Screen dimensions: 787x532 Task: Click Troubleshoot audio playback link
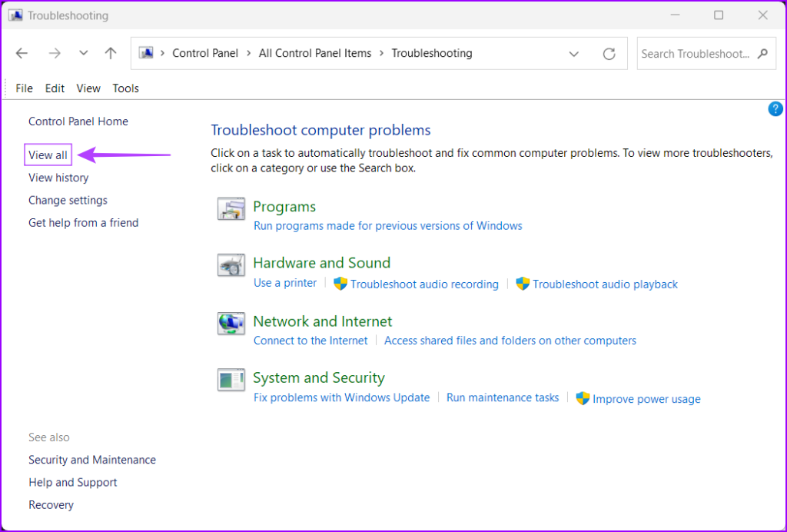tap(606, 284)
